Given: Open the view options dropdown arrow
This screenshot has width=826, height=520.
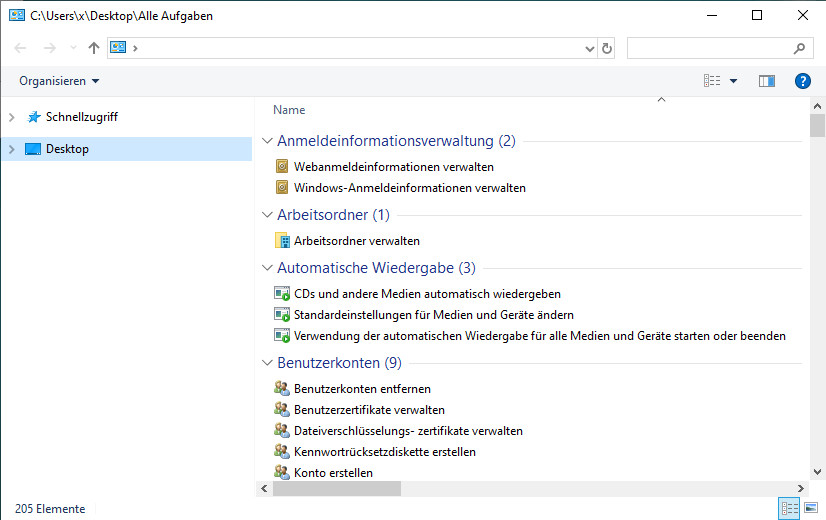Looking at the screenshot, I should [733, 81].
